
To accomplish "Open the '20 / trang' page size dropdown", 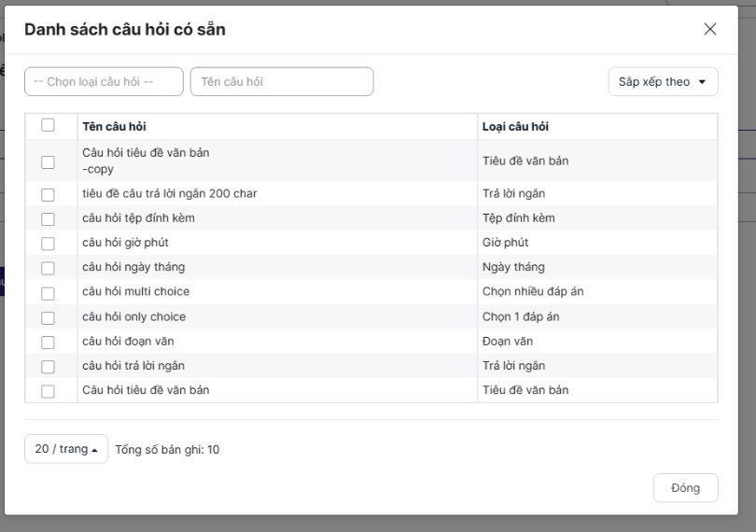I will click(x=66, y=449).
